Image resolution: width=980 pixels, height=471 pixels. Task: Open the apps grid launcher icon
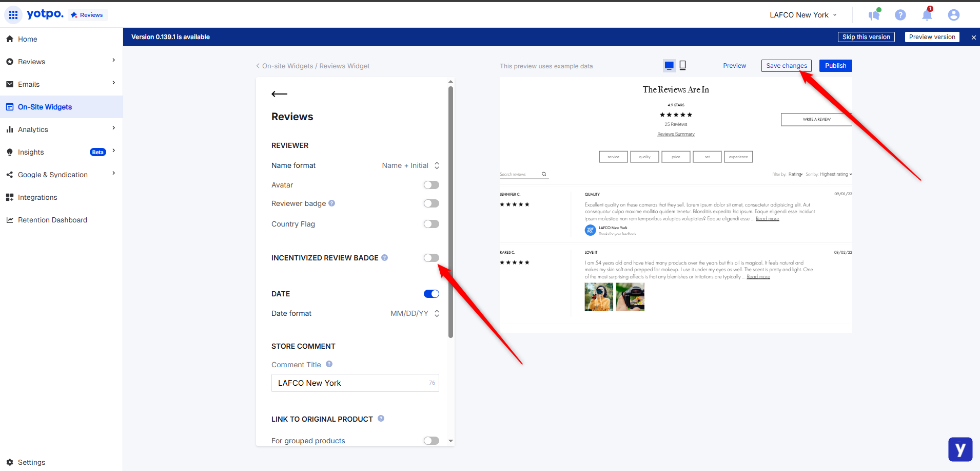coord(13,15)
